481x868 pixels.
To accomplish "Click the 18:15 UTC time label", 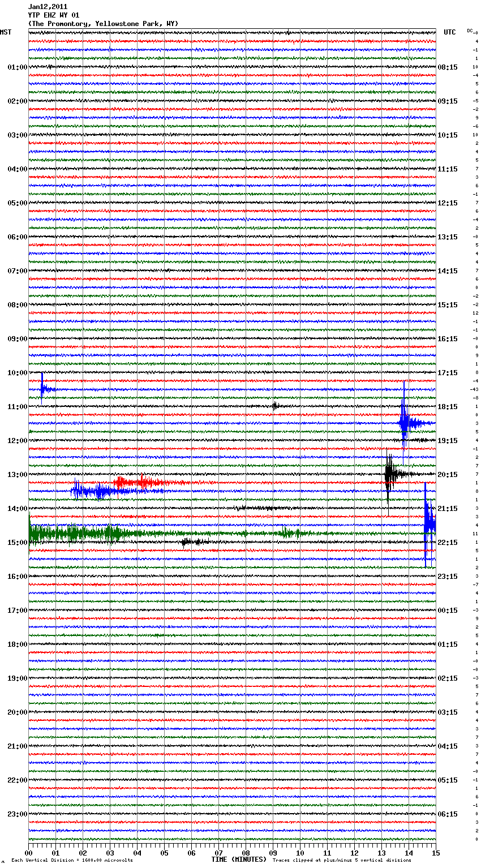I will pos(448,407).
